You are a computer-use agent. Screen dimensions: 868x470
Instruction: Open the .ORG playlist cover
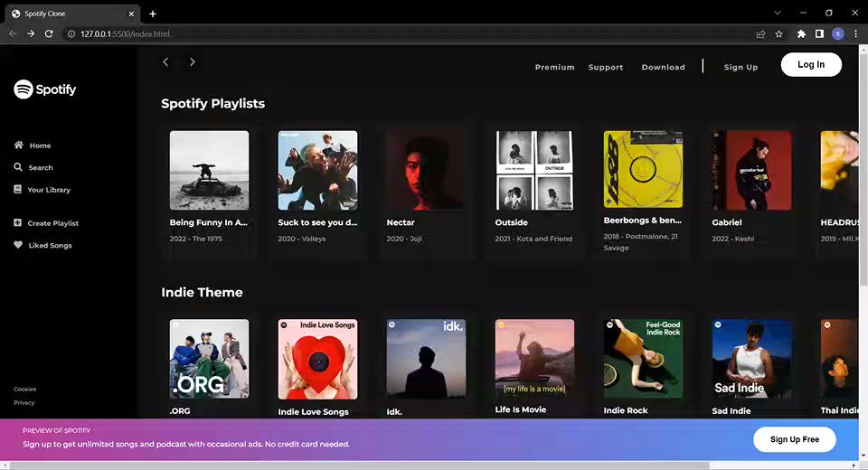click(x=209, y=359)
